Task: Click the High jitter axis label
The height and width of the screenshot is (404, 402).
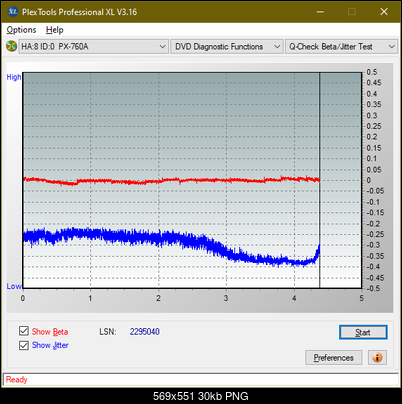Action: [14, 77]
